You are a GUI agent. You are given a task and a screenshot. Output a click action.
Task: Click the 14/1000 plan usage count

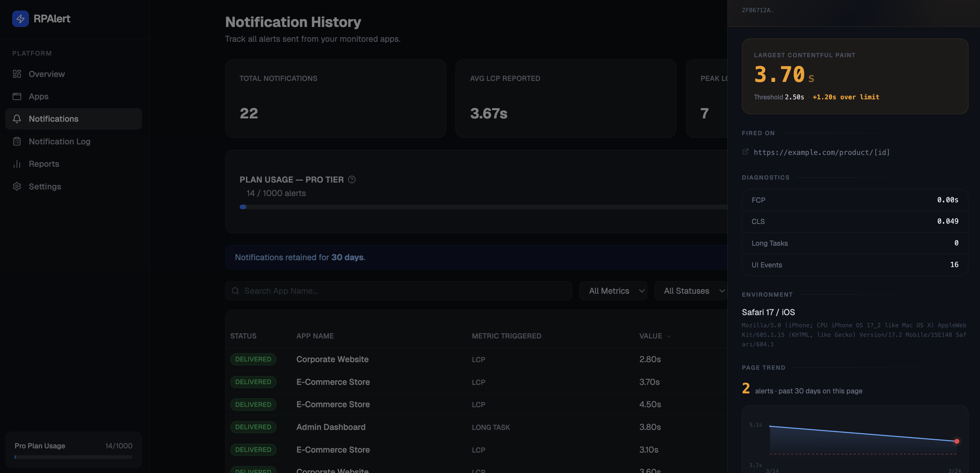(x=119, y=446)
